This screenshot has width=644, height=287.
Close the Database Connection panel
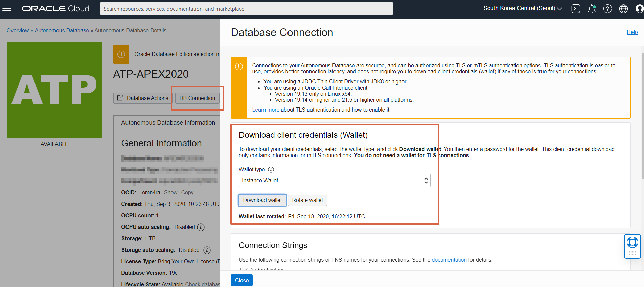click(241, 280)
